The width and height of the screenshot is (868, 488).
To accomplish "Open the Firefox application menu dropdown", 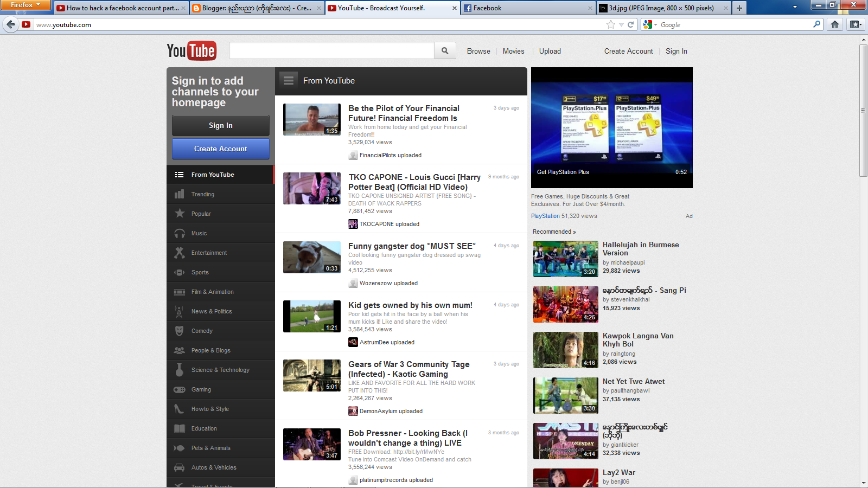I will point(25,5).
